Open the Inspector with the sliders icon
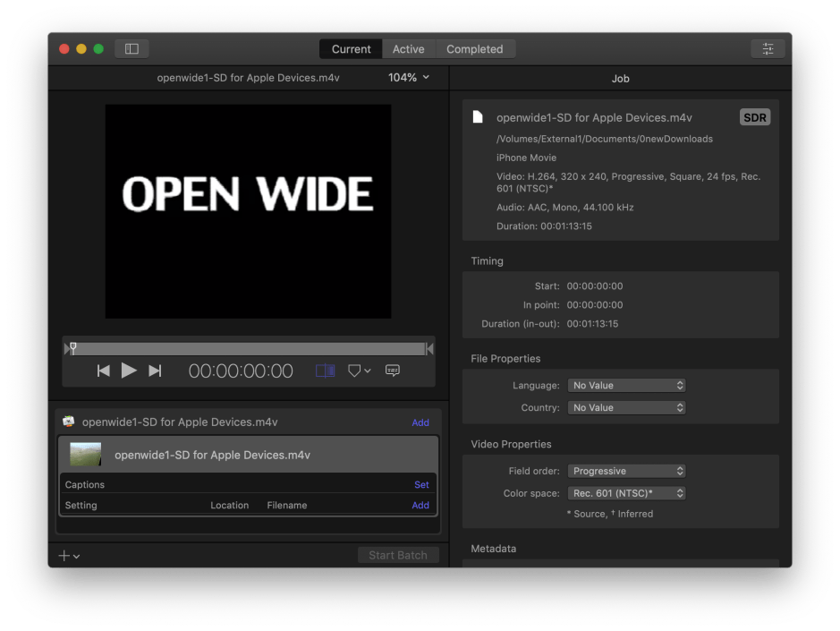Viewport: 840px width, 631px height. [x=768, y=48]
